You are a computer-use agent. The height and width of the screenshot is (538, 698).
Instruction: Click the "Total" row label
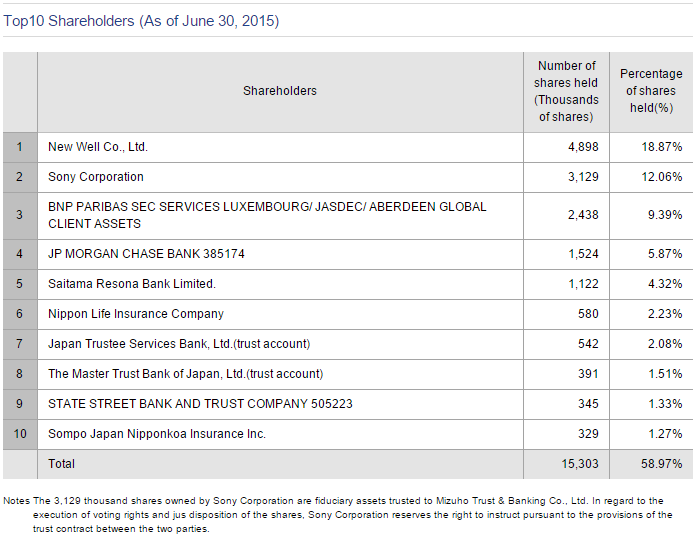(62, 464)
